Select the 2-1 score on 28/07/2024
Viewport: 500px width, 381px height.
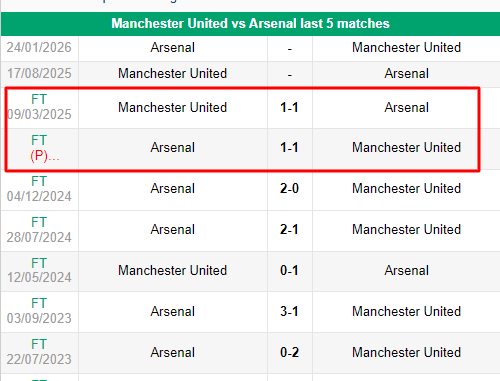click(x=289, y=230)
